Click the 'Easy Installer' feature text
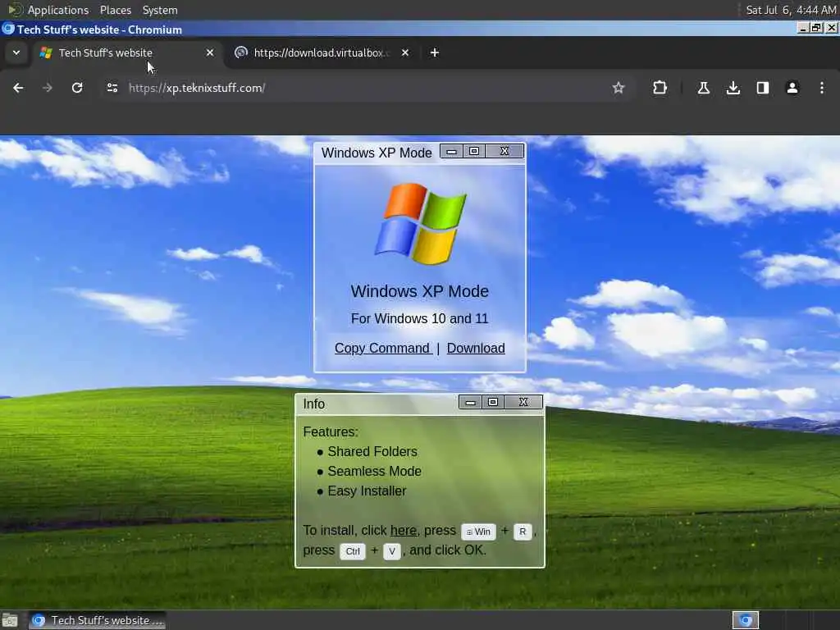840x630 pixels. coord(367,491)
